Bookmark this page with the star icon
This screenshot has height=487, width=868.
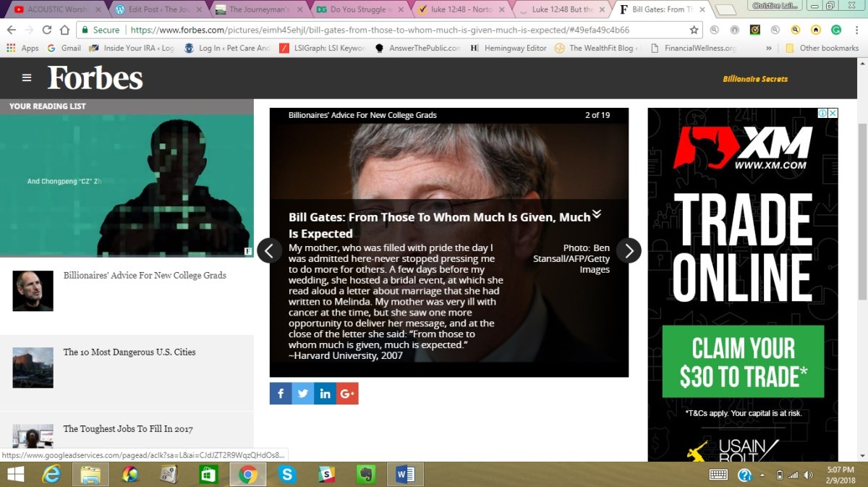[694, 30]
